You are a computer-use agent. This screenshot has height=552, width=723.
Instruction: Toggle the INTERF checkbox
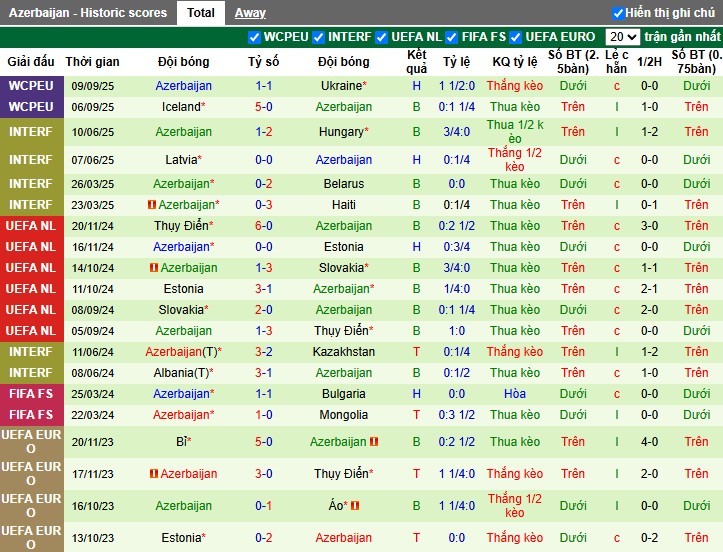(x=318, y=37)
